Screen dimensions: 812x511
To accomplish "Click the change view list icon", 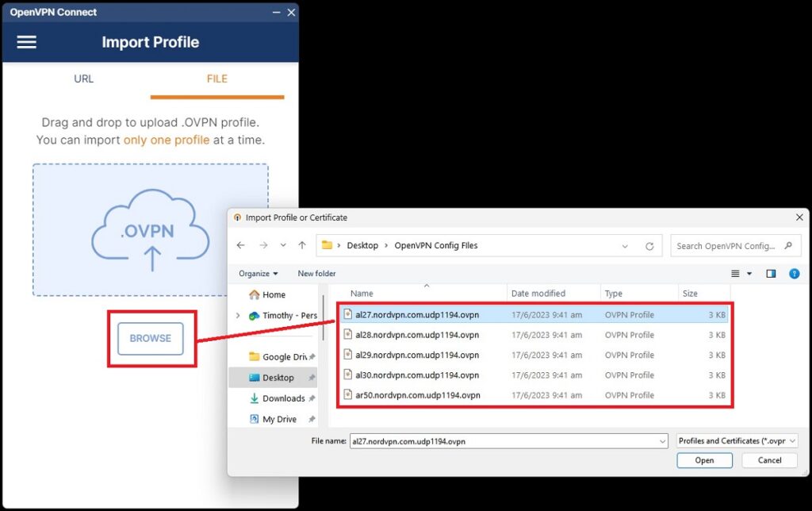I will click(x=735, y=274).
